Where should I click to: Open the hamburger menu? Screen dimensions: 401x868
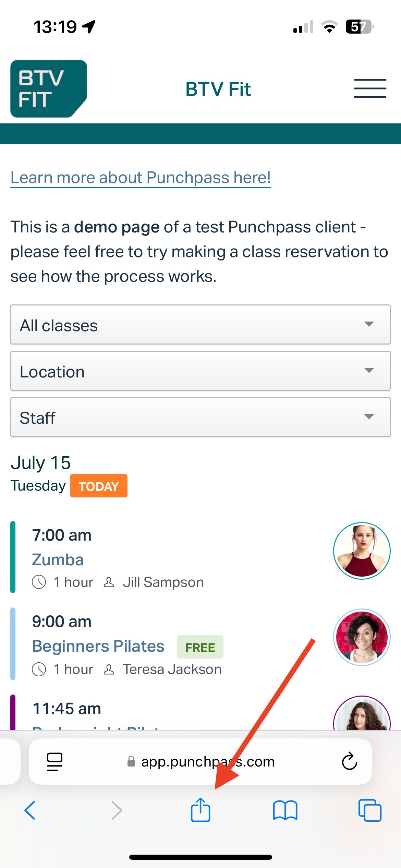click(370, 88)
